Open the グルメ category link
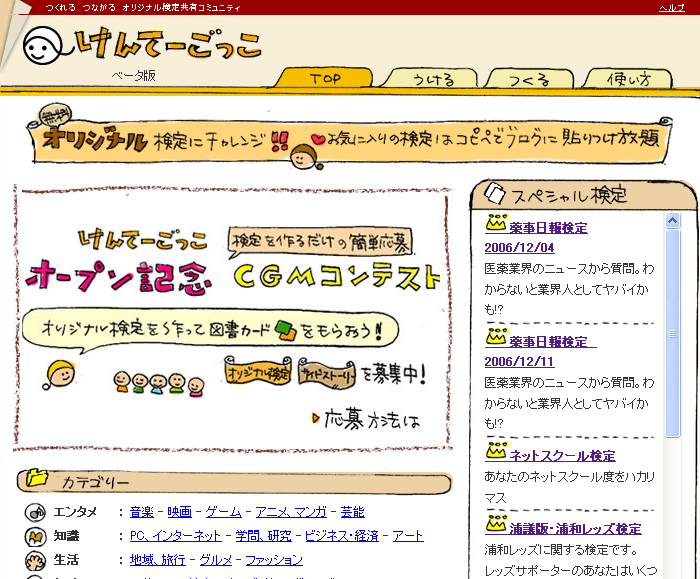The image size is (700, 579). (x=215, y=560)
